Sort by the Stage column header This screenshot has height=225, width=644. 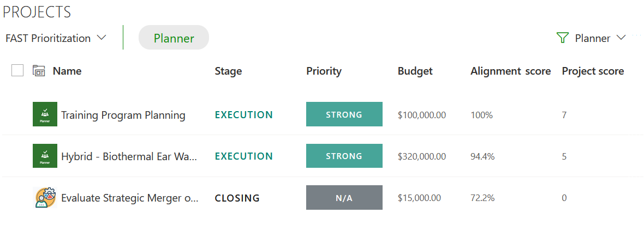click(228, 71)
